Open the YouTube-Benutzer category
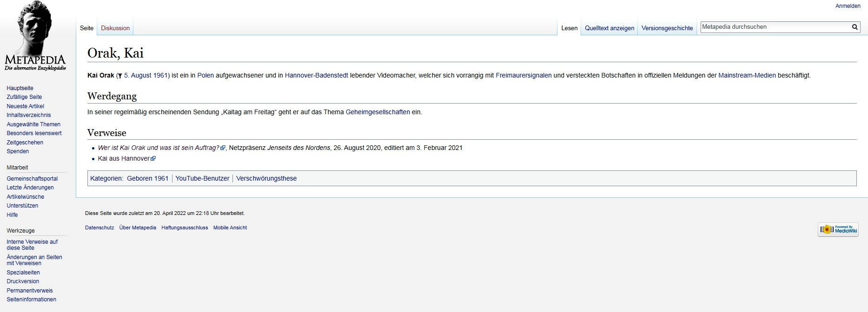 [x=202, y=178]
